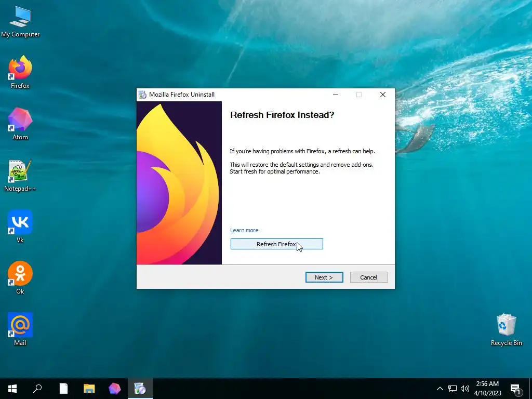Cancel the Firefox uninstall
The height and width of the screenshot is (399, 532).
[369, 277]
